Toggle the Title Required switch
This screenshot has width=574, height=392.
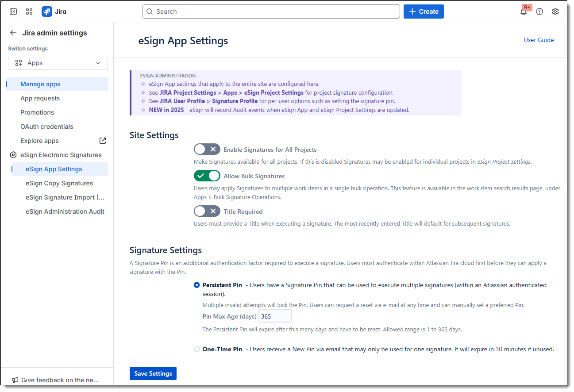(207, 211)
